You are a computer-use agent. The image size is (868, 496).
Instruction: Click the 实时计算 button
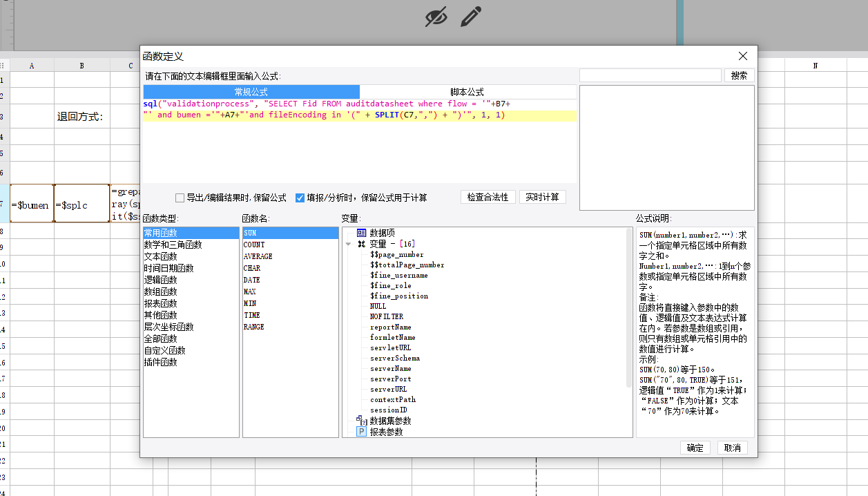(543, 197)
